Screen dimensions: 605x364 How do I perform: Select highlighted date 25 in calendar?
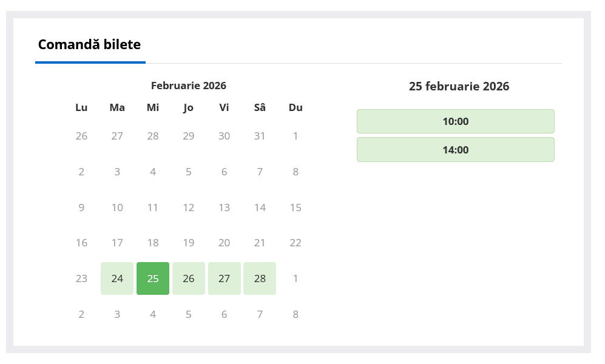click(153, 278)
